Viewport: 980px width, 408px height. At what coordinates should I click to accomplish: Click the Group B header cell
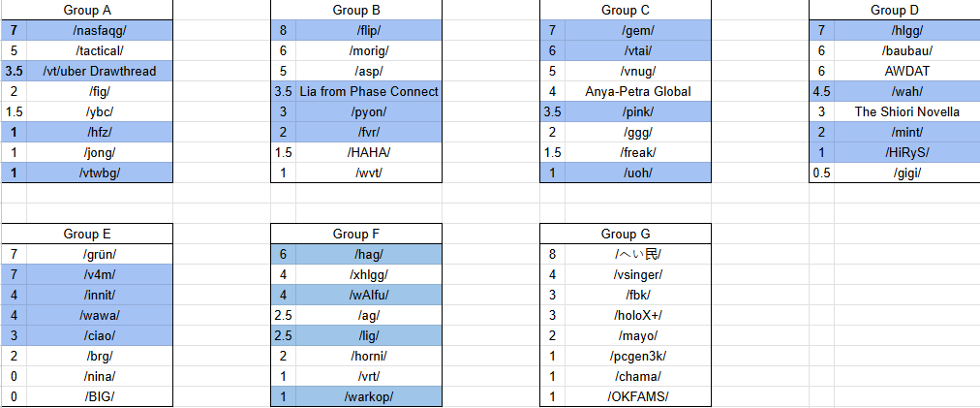[355, 10]
